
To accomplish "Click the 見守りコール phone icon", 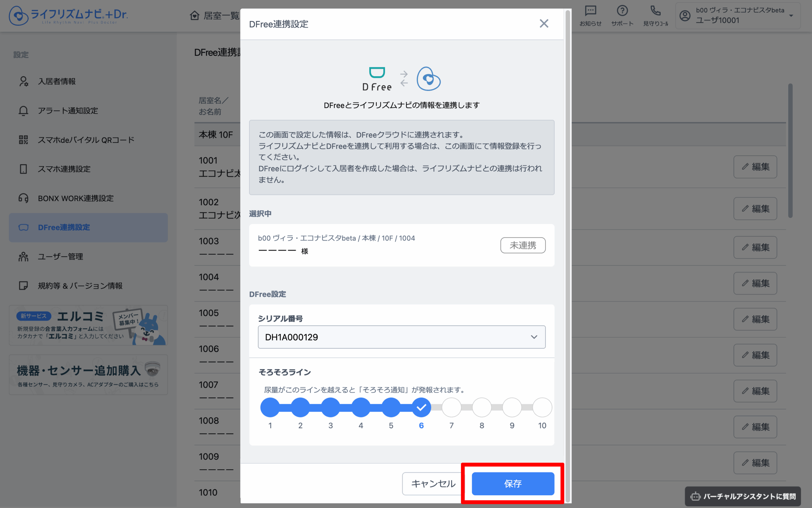I will coord(655,16).
